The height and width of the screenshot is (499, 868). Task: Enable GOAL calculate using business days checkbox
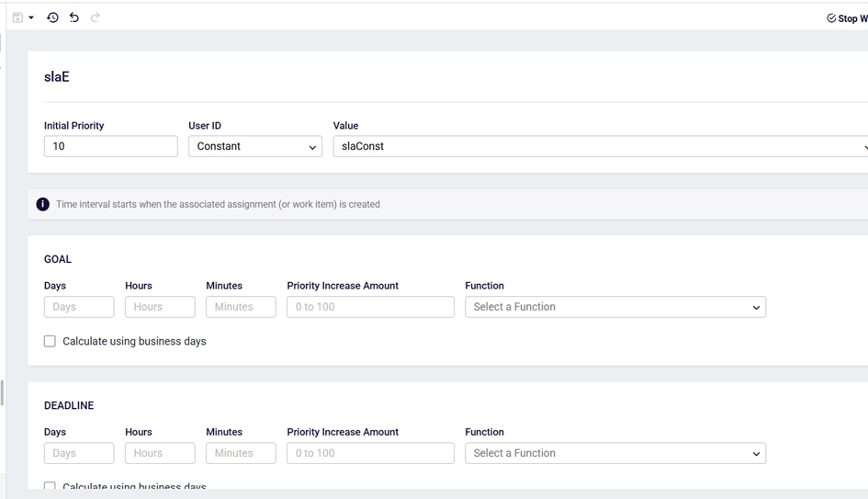[x=50, y=341]
